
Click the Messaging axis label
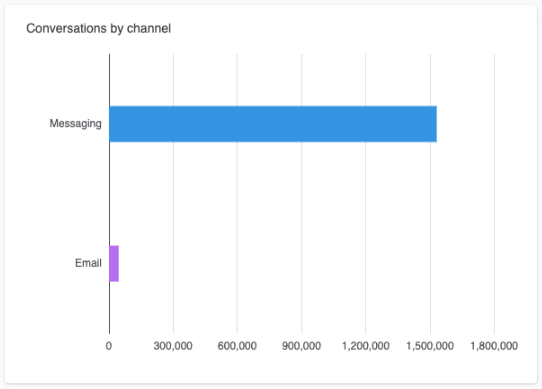pos(75,124)
